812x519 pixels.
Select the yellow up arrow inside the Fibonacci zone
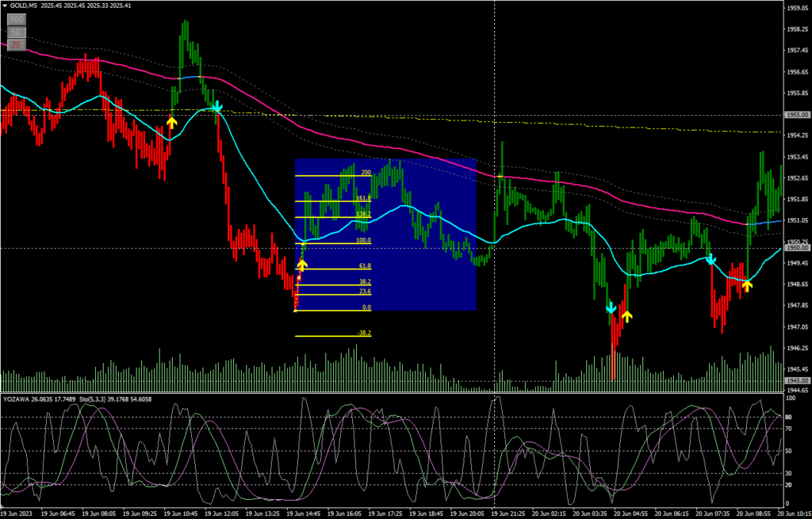(x=302, y=265)
